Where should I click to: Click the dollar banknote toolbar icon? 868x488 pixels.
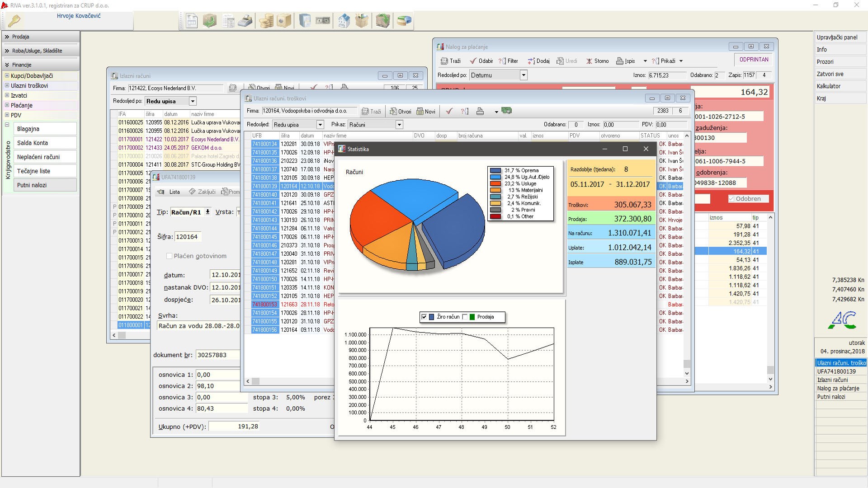(323, 21)
